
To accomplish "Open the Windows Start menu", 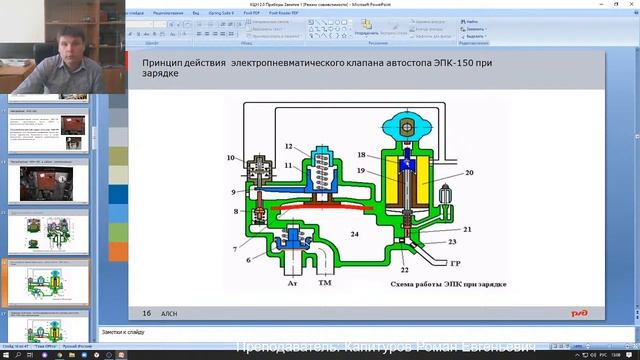I will (x=6, y=355).
